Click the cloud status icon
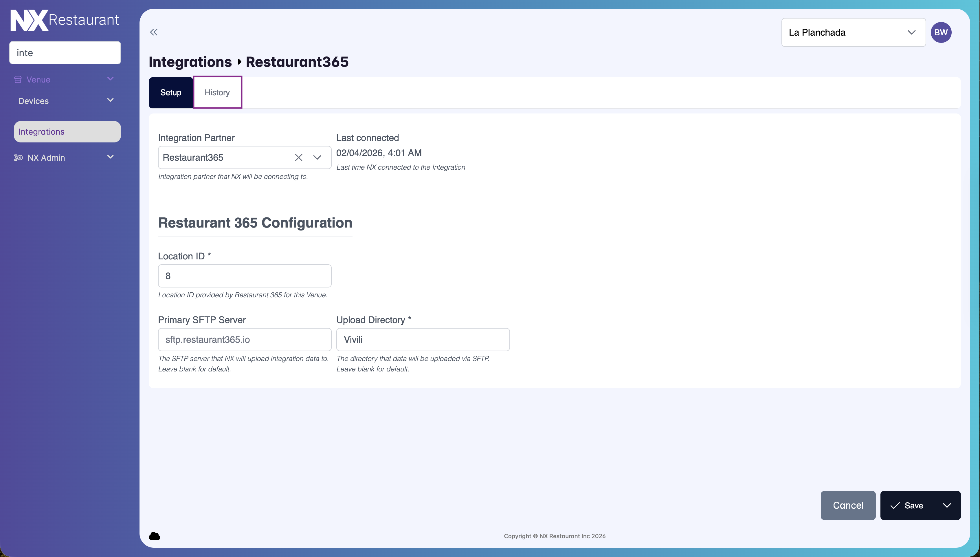Image resolution: width=980 pixels, height=557 pixels. [x=155, y=536]
